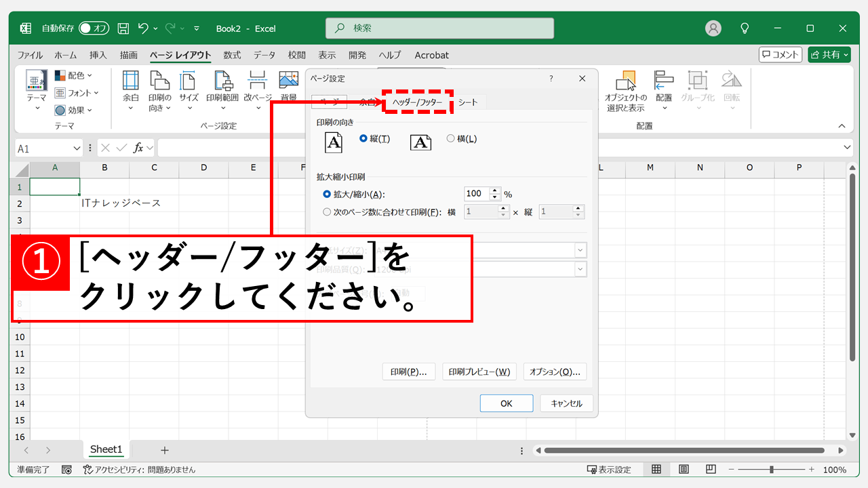The height and width of the screenshot is (488, 868).
Task: Add a new sheet with plus icon
Action: (164, 450)
